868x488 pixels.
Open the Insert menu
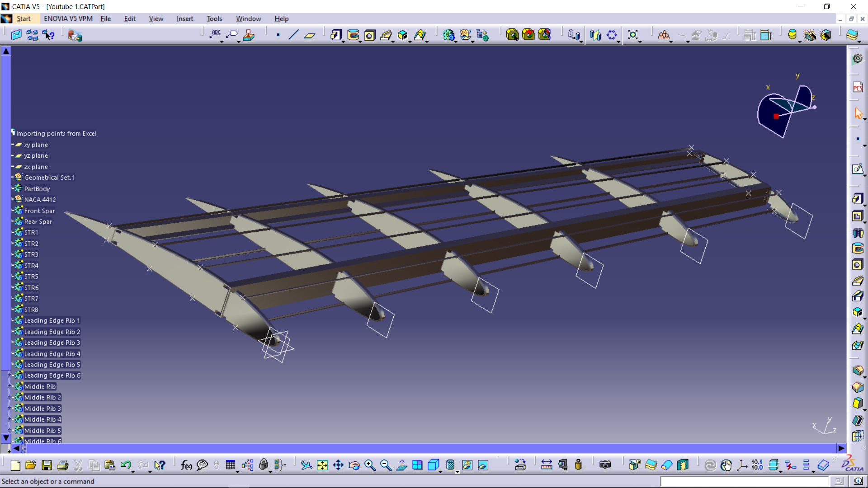tap(184, 19)
